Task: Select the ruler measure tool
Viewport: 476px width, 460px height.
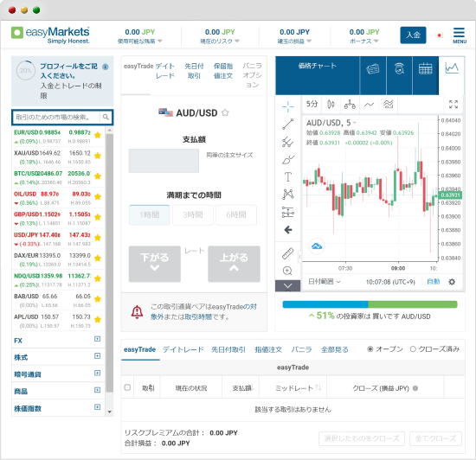Action: (288, 254)
